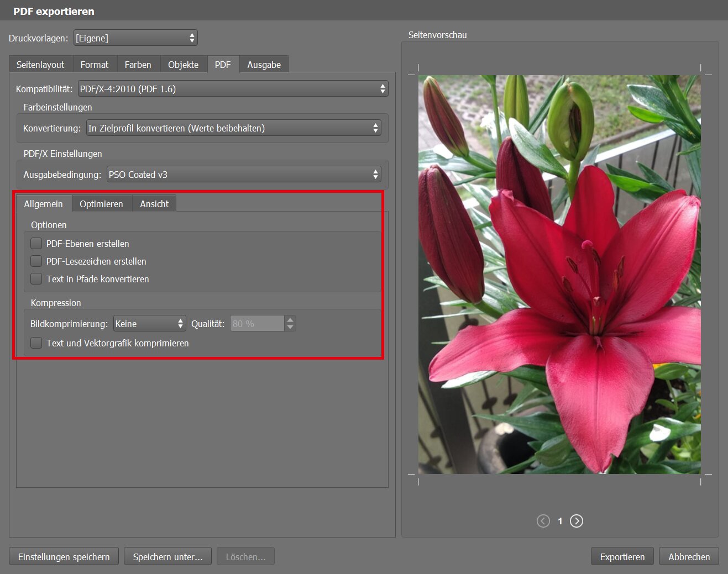Click the Qualität stepper arrows
Screen dimensions: 728x574
tap(290, 324)
